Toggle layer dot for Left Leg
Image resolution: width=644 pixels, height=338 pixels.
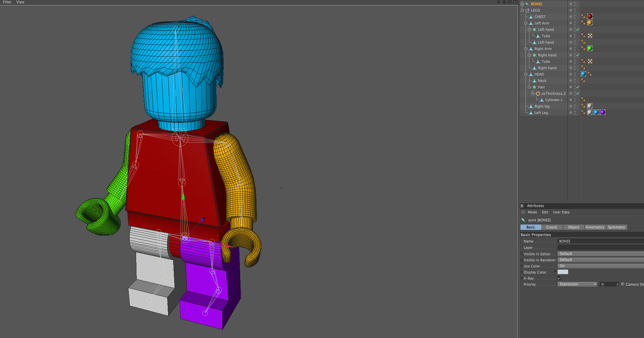click(571, 113)
